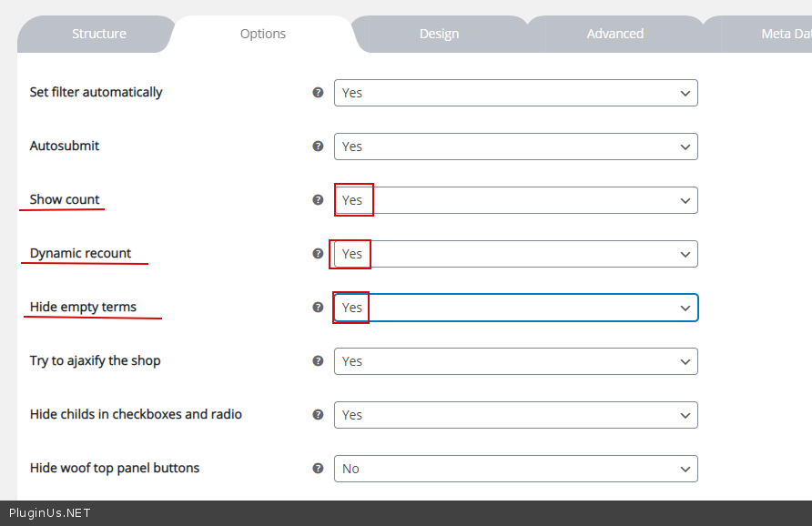Open the Autosubmit dropdown

click(515, 147)
